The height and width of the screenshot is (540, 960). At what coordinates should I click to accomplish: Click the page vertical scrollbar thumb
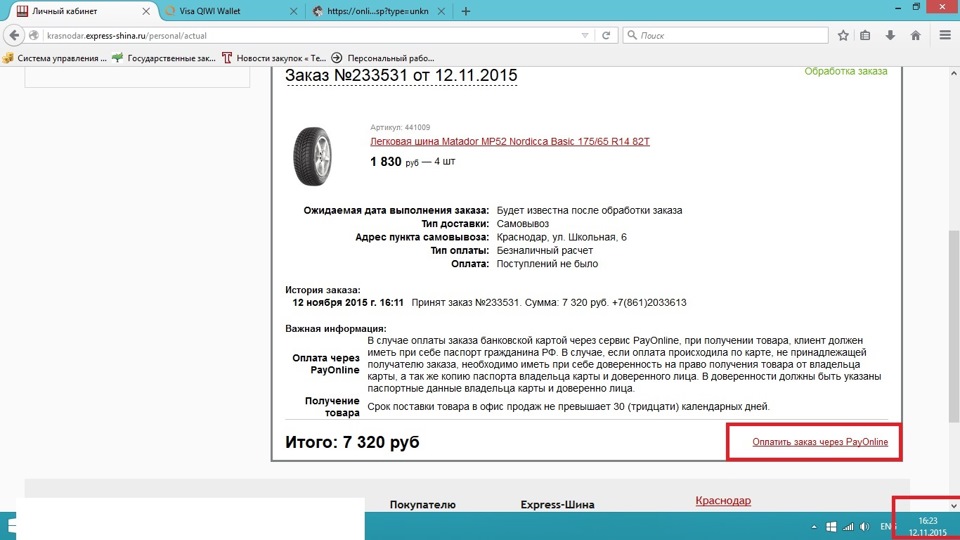954,326
